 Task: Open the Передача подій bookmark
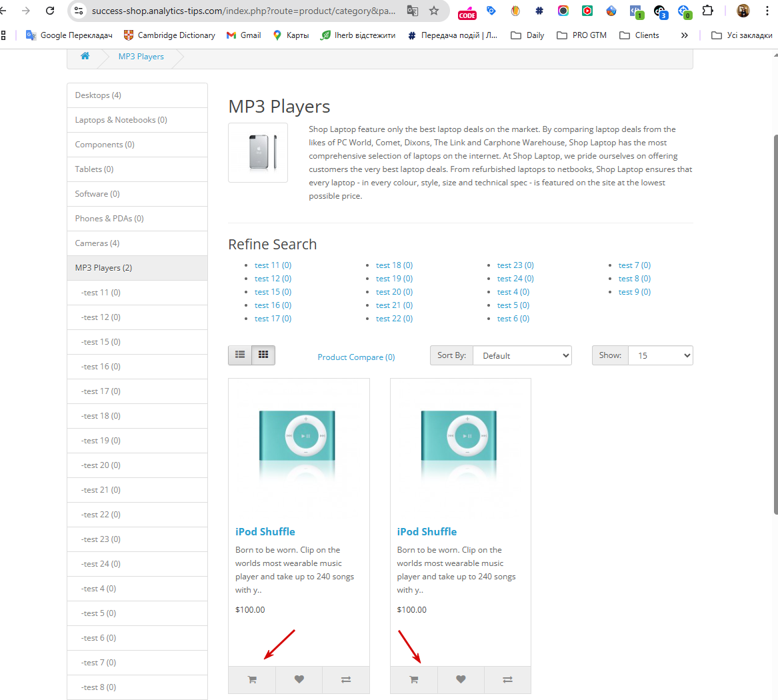[452, 35]
